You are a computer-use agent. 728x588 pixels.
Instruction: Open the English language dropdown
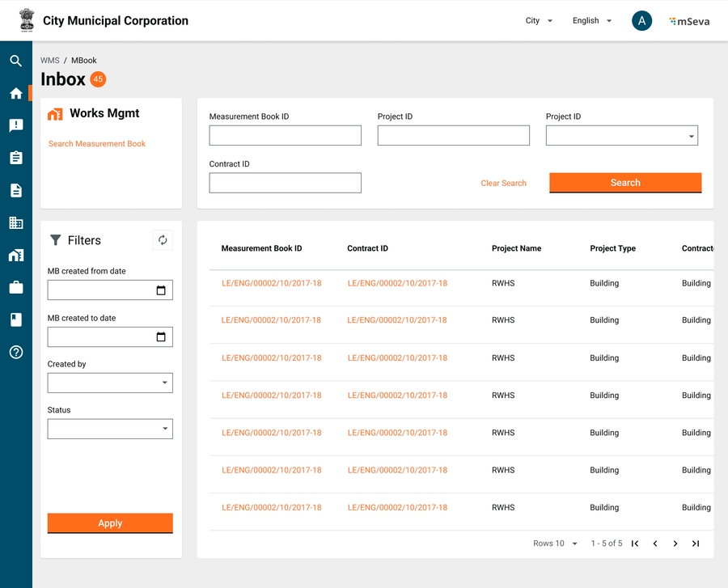[592, 21]
